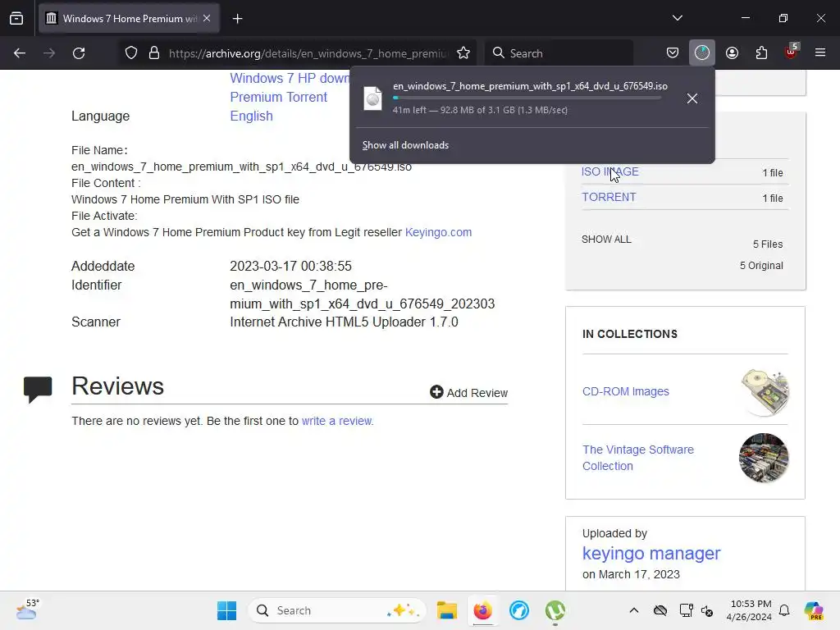Open the weather widget showing 53°

[x=27, y=609]
